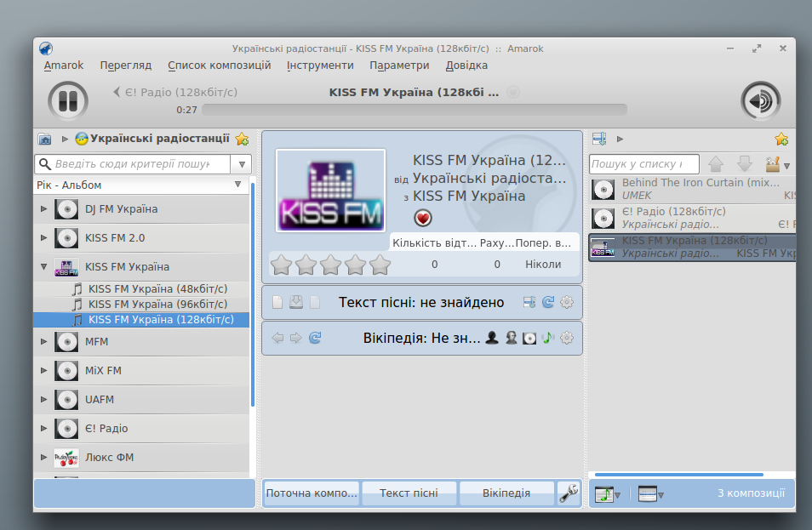The height and width of the screenshot is (530, 812).
Task: Expand the KISS FM 2.0 station
Action: click(44, 238)
